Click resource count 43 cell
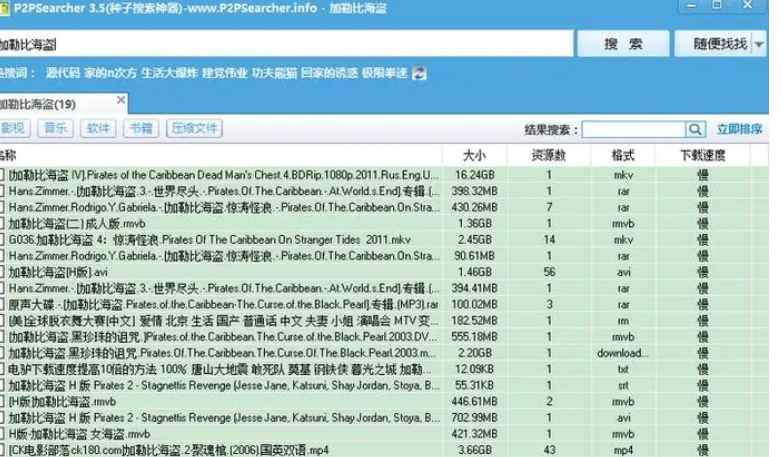The width and height of the screenshot is (783, 457). coord(549,450)
